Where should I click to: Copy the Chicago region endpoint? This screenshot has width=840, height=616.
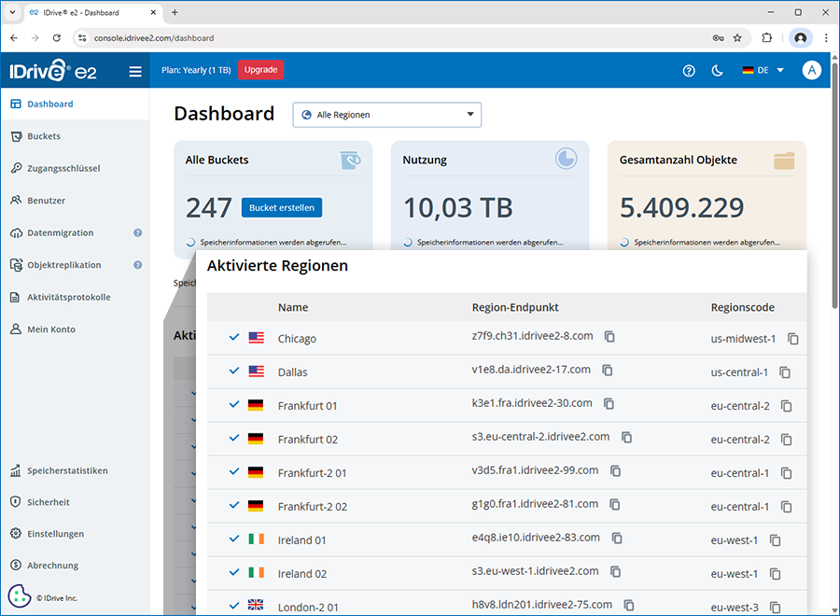609,336
